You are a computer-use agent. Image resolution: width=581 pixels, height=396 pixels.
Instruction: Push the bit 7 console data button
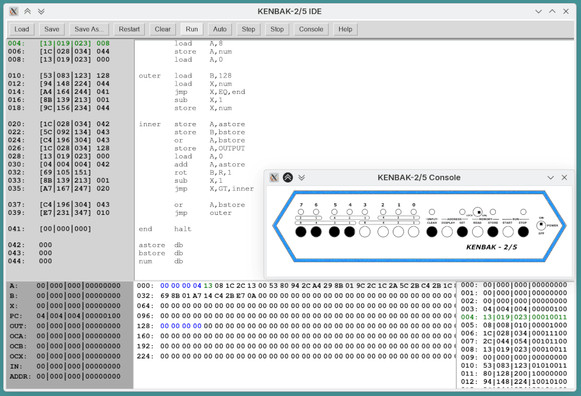point(301,232)
